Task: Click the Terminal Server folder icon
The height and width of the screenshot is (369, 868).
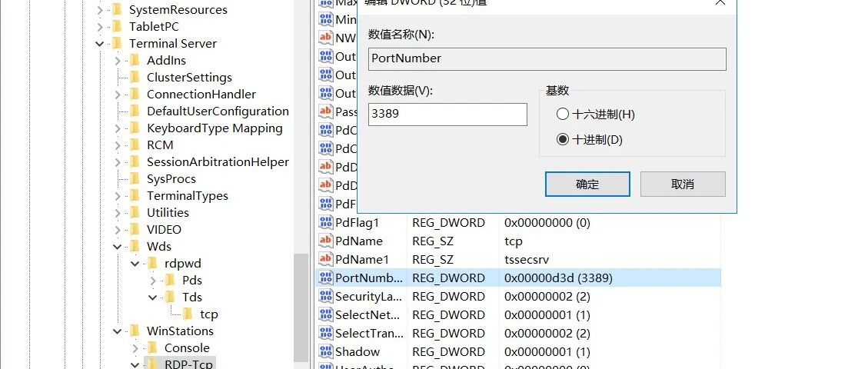Action: (116, 43)
